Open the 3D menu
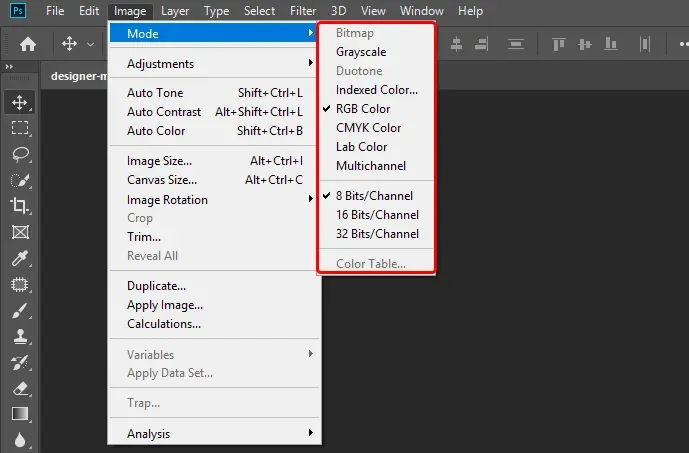689x453 pixels. click(x=338, y=11)
